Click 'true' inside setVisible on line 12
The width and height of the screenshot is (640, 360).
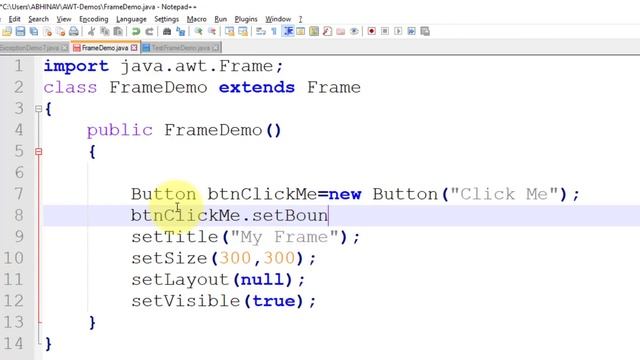273,301
